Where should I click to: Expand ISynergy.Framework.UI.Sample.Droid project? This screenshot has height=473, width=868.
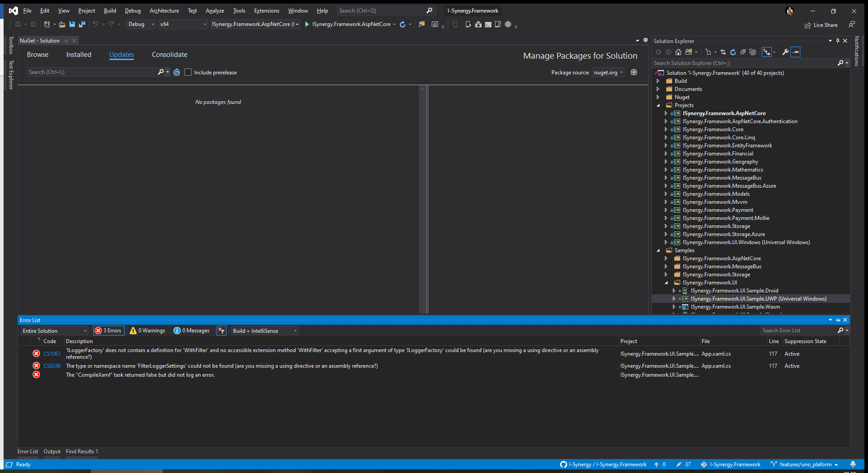pyautogui.click(x=674, y=291)
